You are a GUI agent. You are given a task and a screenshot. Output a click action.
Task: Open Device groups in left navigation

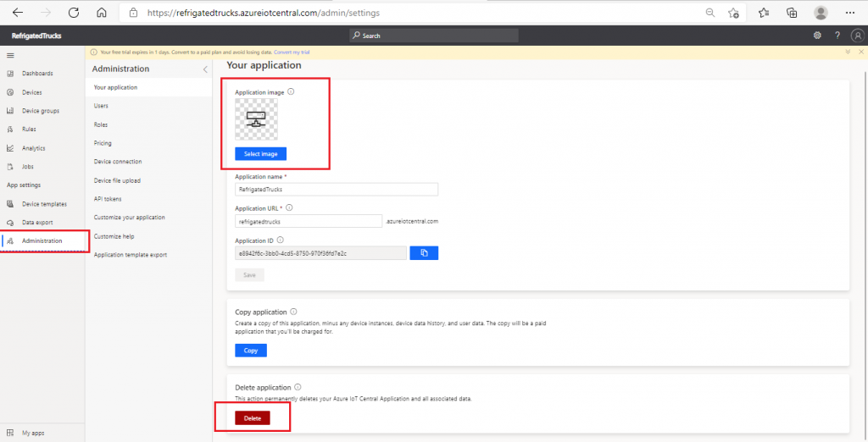click(42, 111)
